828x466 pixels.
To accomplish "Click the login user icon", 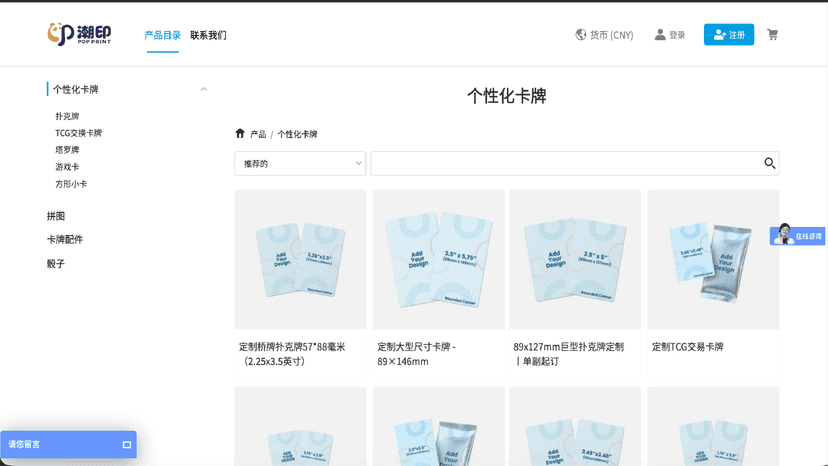I will tap(660, 35).
